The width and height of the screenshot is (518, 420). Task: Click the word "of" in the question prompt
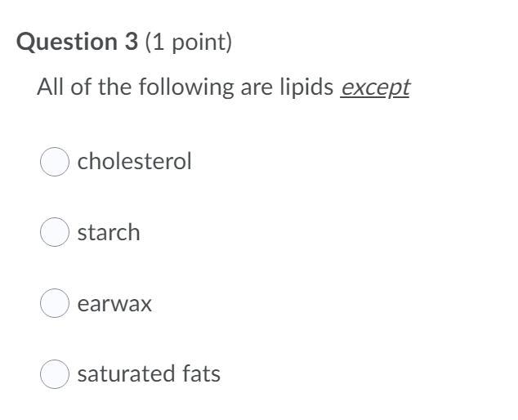(80, 87)
